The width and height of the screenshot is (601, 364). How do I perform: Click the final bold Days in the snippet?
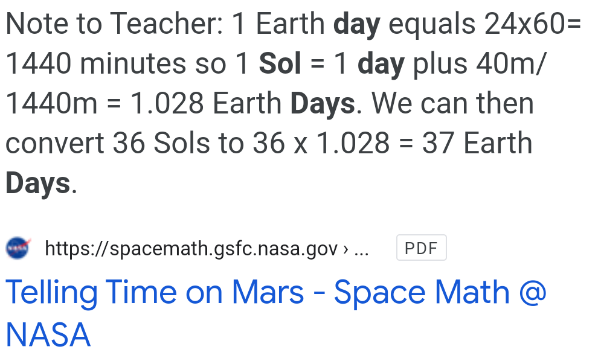tap(38, 184)
